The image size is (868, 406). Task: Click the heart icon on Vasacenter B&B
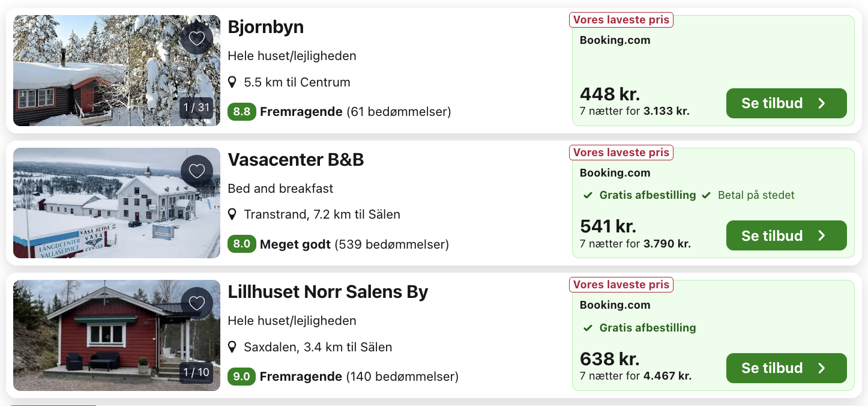[197, 171]
